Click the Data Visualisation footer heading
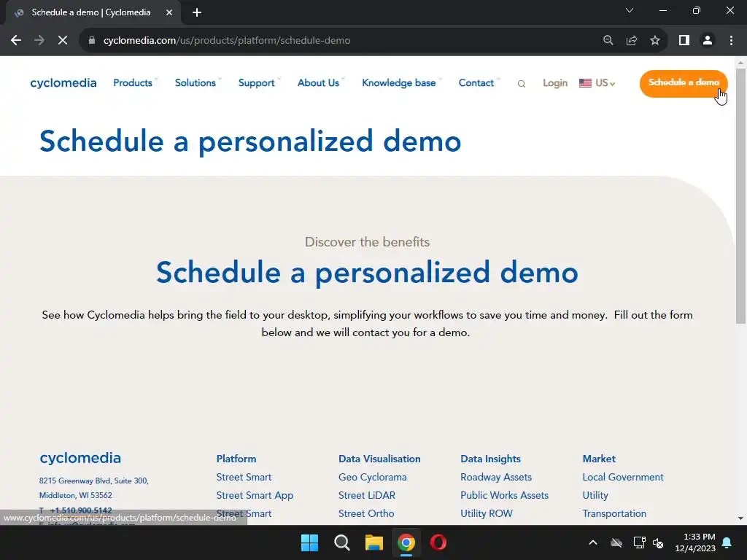Screen dimensions: 747x560 pyautogui.click(x=379, y=459)
